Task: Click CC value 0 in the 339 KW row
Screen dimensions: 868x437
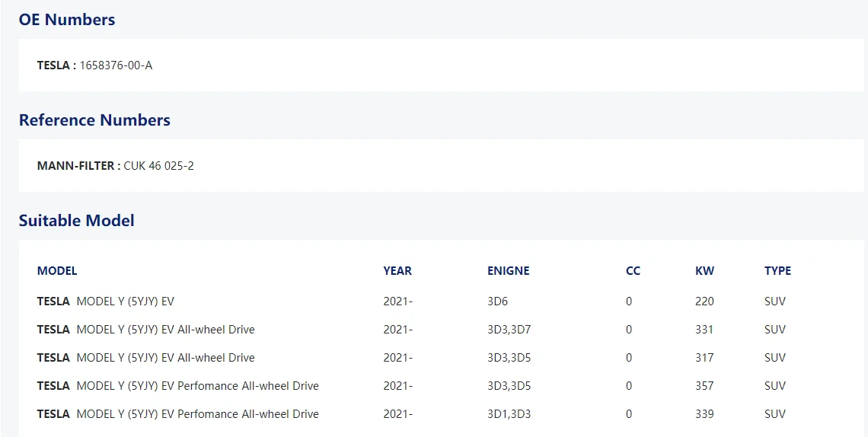Action: [629, 413]
